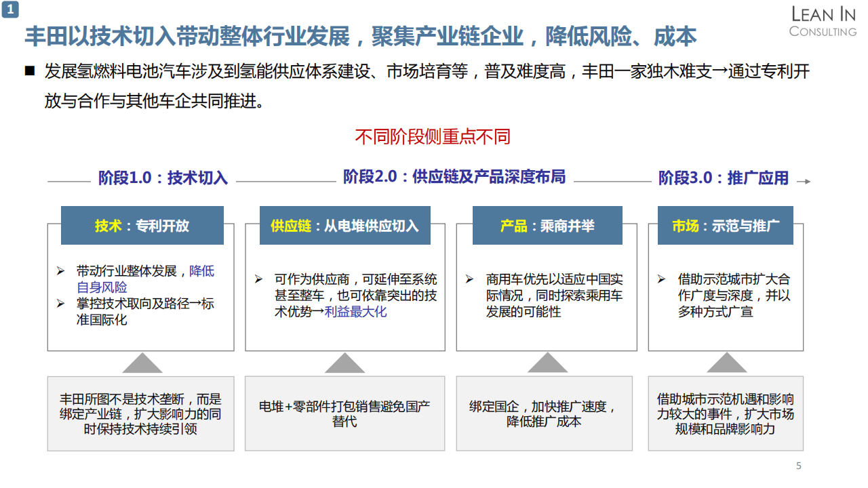Select the 市场：示范与推广 header box

point(726,226)
